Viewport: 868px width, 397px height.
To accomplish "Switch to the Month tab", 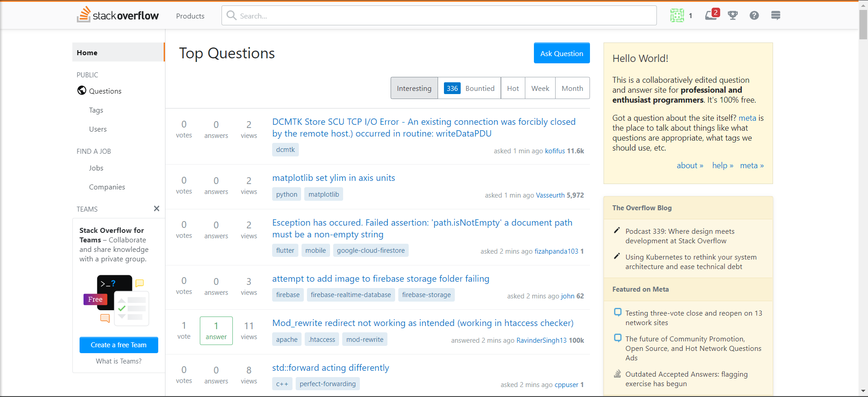I will (x=572, y=88).
